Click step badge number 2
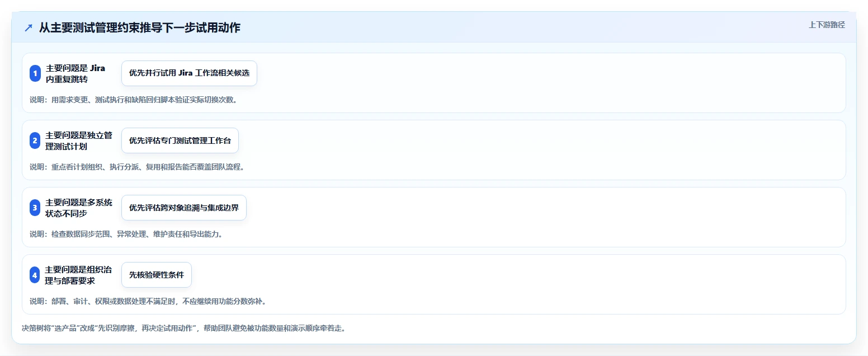This screenshot has height=356, width=868. pos(35,140)
